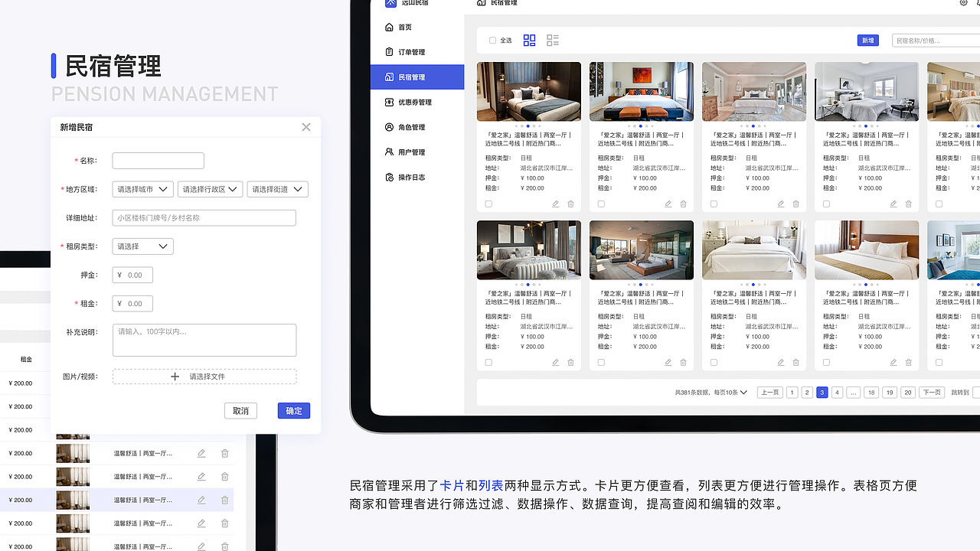980x551 pixels.
Task: Switch to list view layout
Action: click(553, 41)
